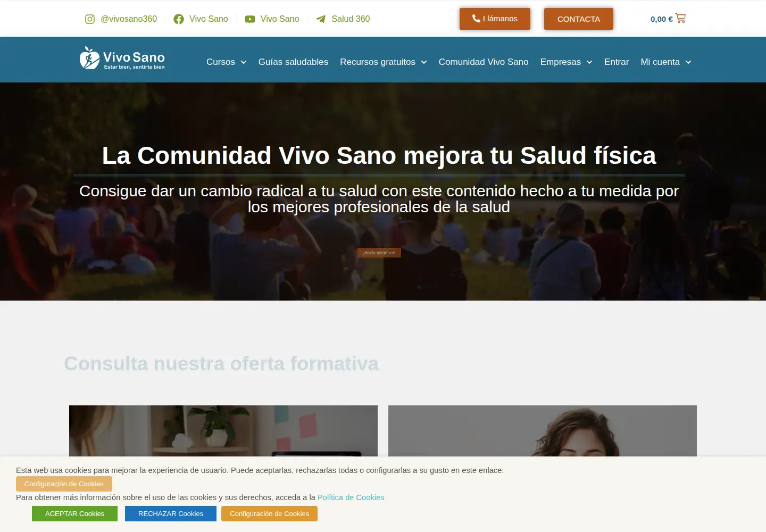Click the Facebook icon in the top bar
Image resolution: width=766 pixels, height=532 pixels.
click(179, 19)
